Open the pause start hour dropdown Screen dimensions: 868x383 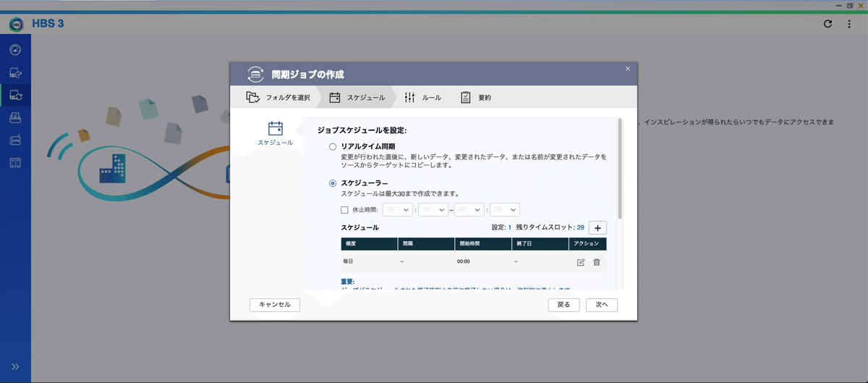[x=399, y=210]
